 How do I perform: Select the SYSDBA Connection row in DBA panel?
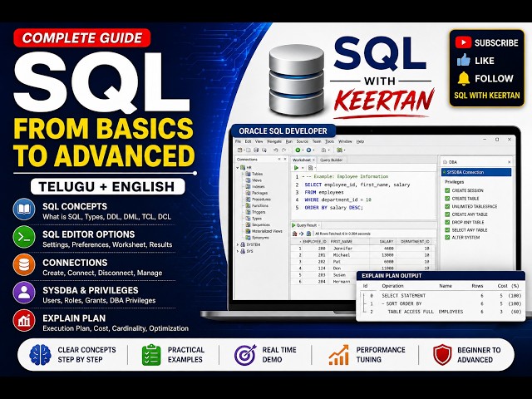[x=476, y=172]
